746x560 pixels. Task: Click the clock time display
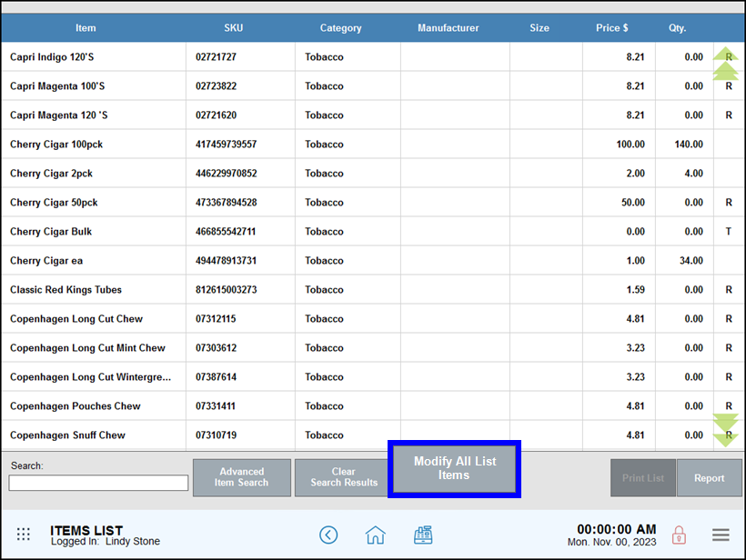(616, 529)
